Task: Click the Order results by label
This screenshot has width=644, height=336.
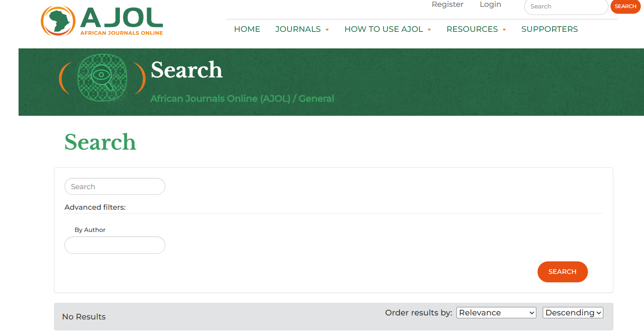Action: (x=419, y=313)
